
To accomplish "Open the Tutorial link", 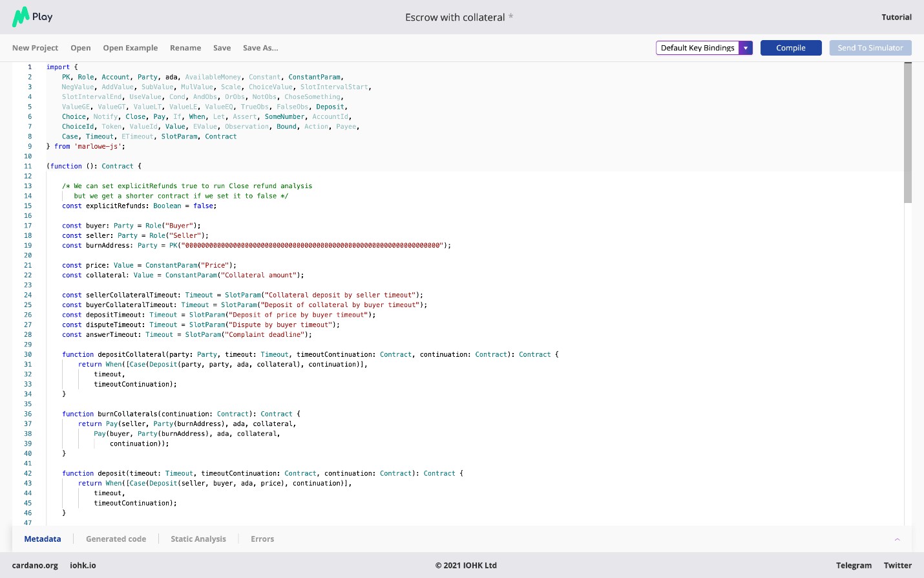I will (x=897, y=17).
